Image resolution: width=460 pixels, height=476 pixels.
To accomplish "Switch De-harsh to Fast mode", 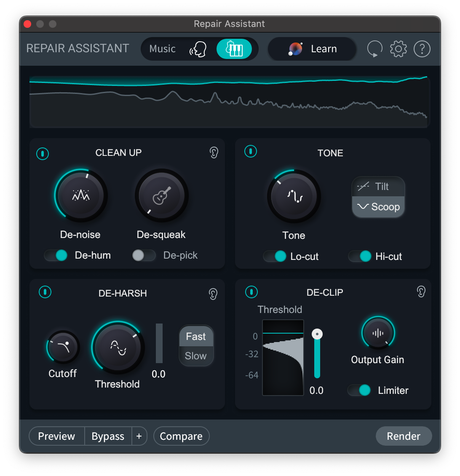I will (x=196, y=336).
